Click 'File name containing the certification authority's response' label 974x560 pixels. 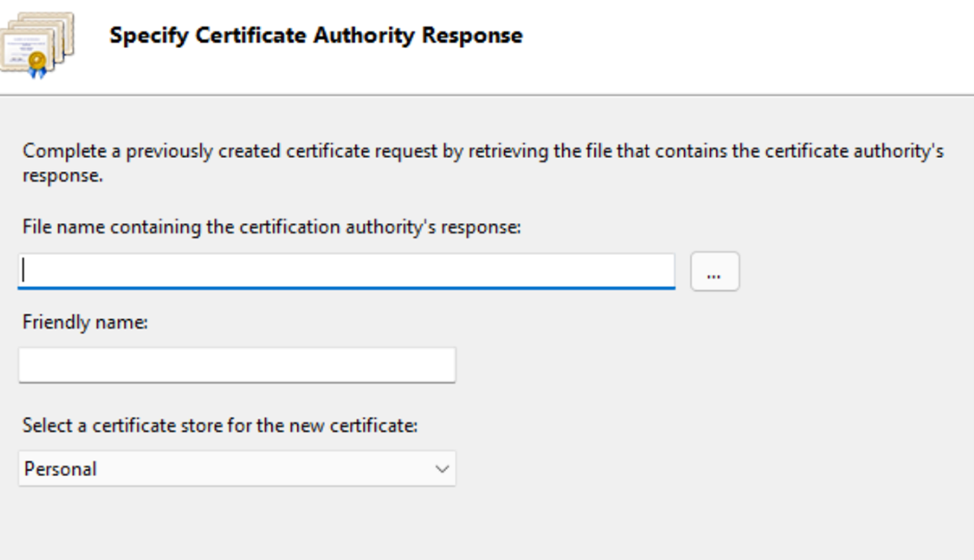pyautogui.click(x=271, y=227)
